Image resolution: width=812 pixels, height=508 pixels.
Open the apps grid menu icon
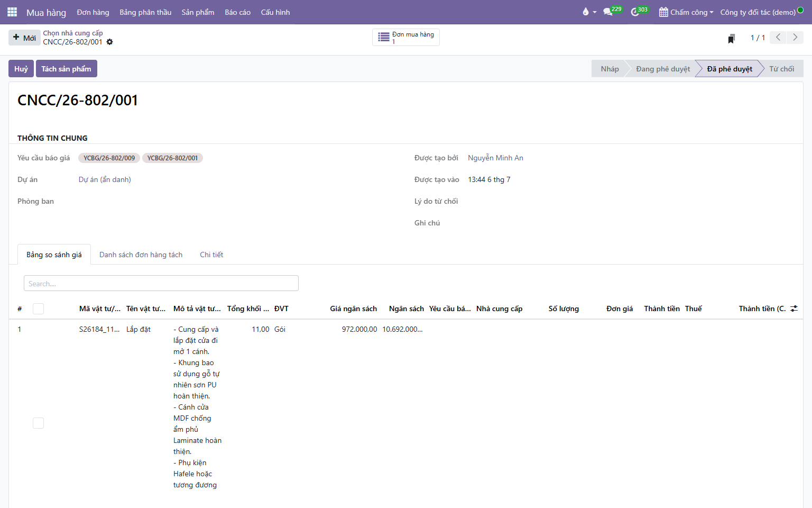(x=12, y=12)
